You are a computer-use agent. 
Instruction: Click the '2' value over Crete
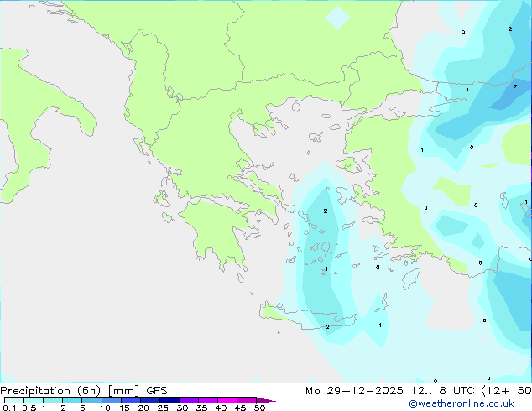click(327, 326)
